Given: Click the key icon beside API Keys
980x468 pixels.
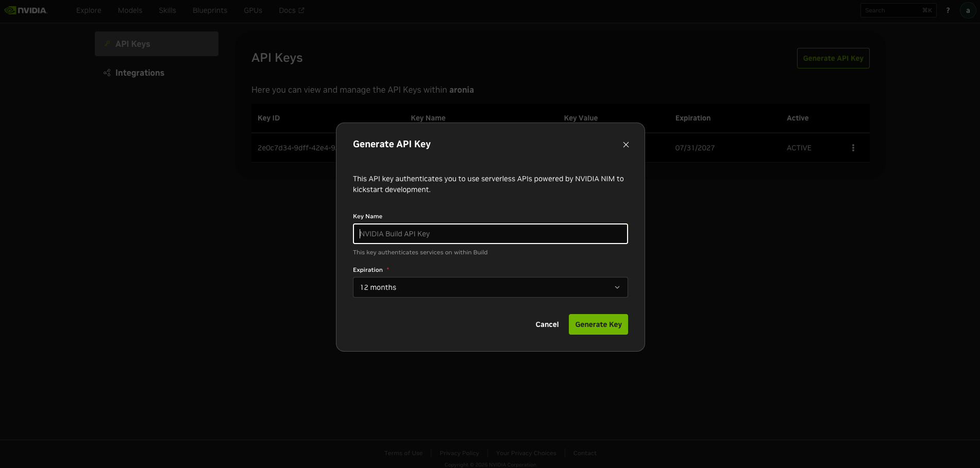Looking at the screenshot, I should [x=107, y=44].
